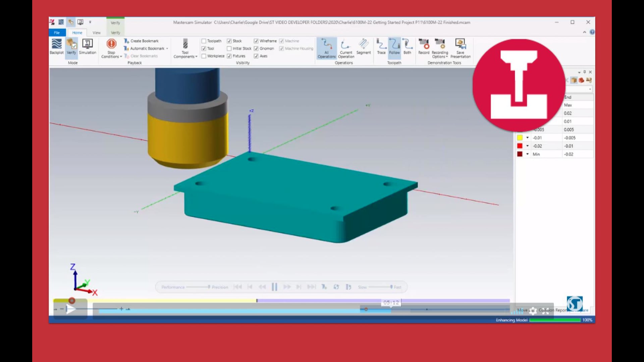Select the Segment operations option
Viewport: 644px width, 362px height.
(x=364, y=46)
